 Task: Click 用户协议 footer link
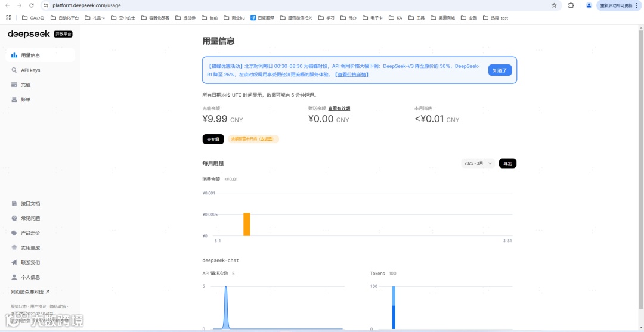[x=38, y=306]
